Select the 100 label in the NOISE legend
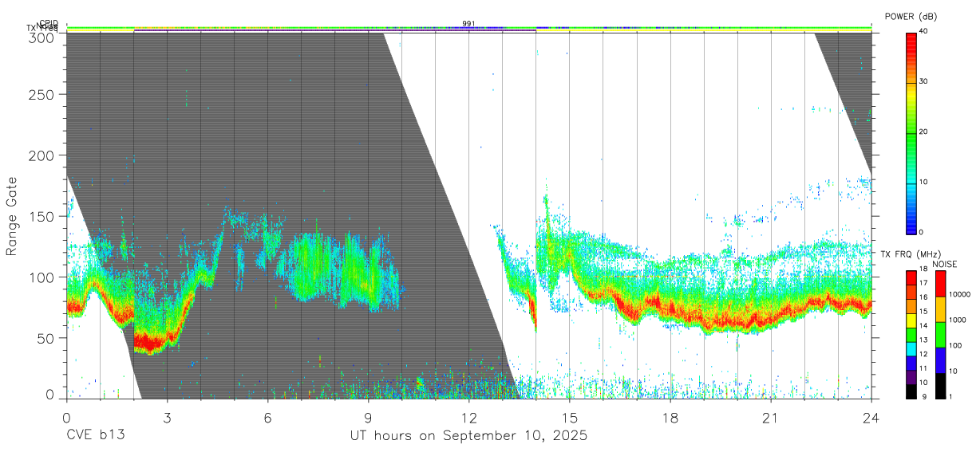 (956, 345)
